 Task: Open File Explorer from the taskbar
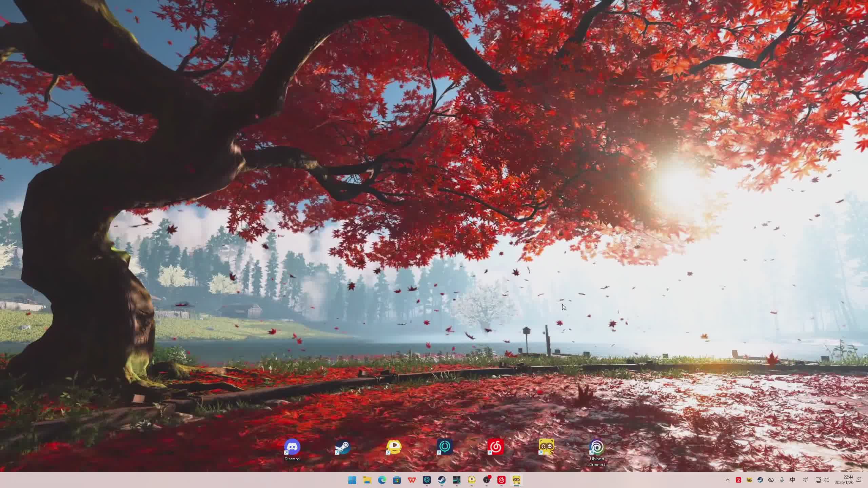click(x=367, y=480)
